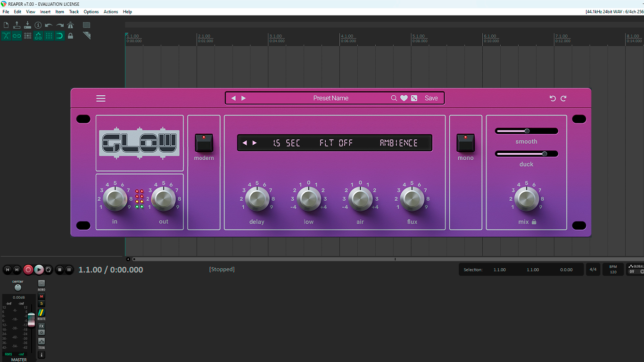This screenshot has width=644, height=362.
Task: Toggle the repeat loop button
Action: (49, 270)
